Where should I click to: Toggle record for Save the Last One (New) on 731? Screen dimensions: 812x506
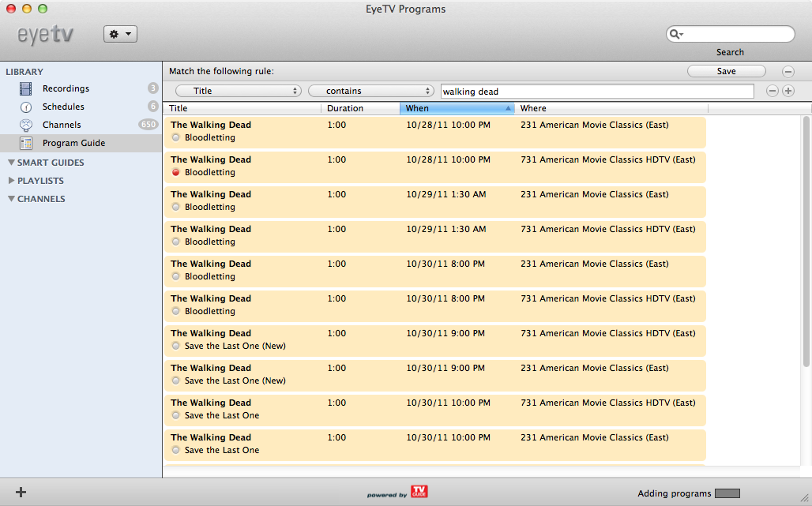[175, 346]
